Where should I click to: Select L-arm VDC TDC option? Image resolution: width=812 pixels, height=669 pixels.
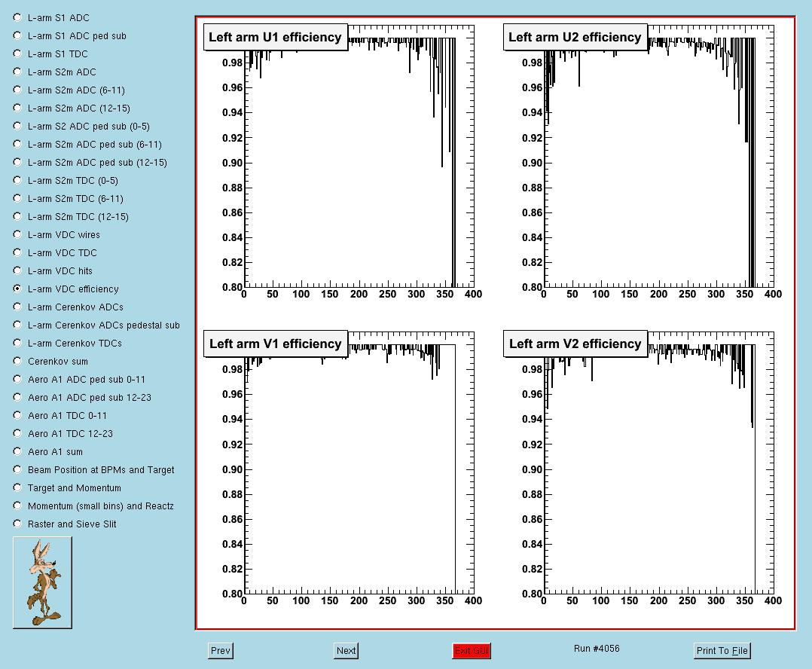17,252
